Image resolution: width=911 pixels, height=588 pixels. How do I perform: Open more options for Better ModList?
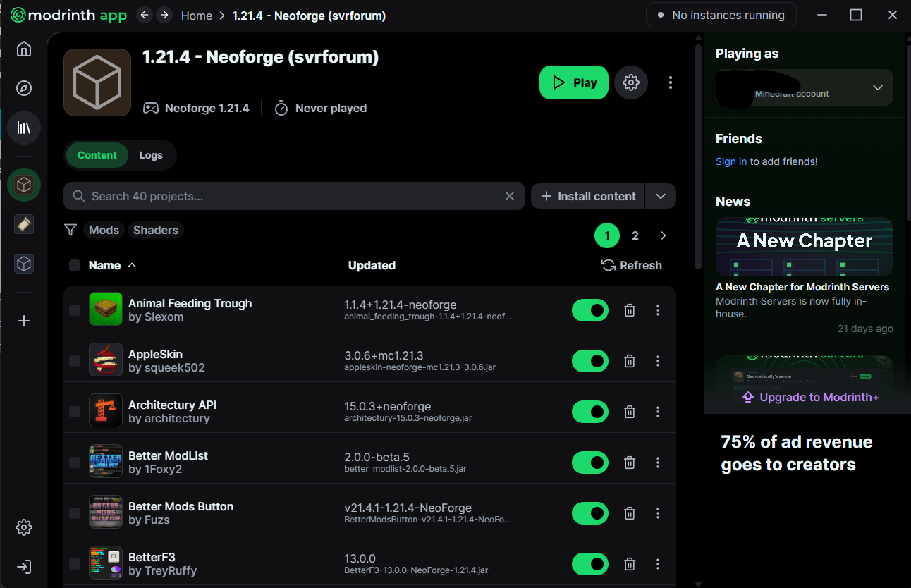click(x=658, y=463)
